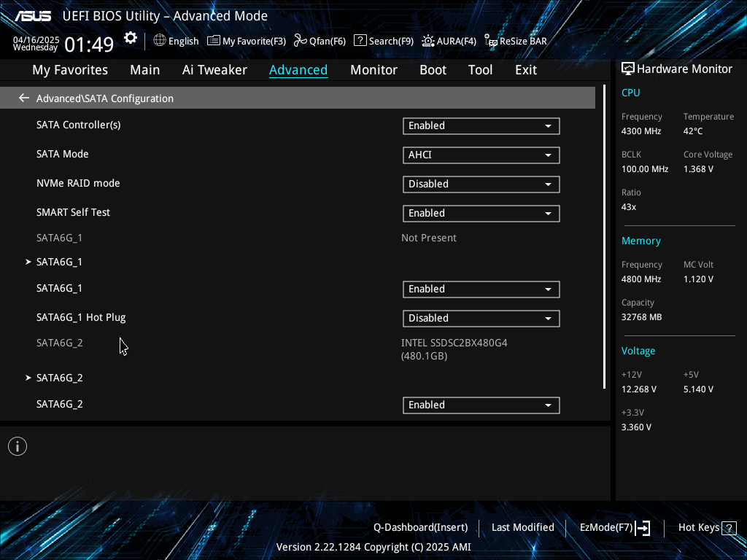Go back using the left arrow icon
Image resolution: width=747 pixels, height=560 pixels.
click(24, 98)
